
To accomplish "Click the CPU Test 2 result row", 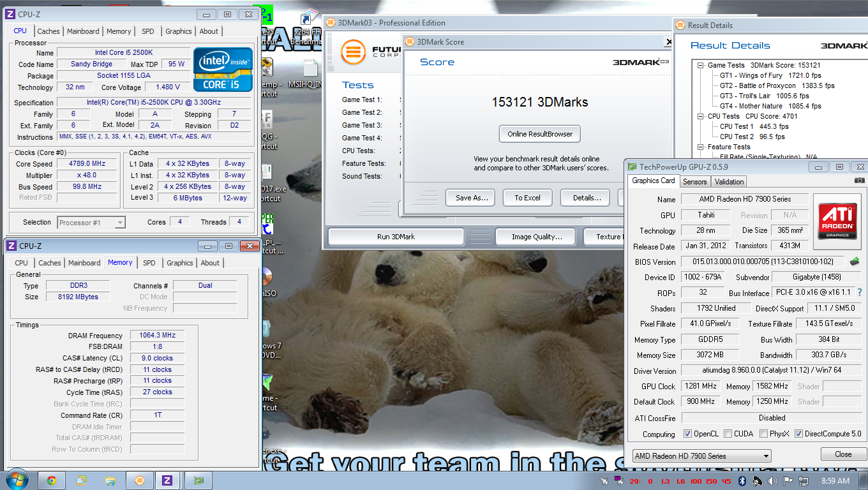I will coord(752,137).
